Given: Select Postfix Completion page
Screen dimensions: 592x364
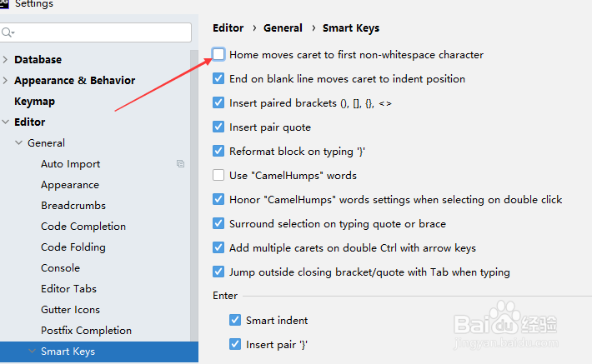Looking at the screenshot, I should coord(86,331).
